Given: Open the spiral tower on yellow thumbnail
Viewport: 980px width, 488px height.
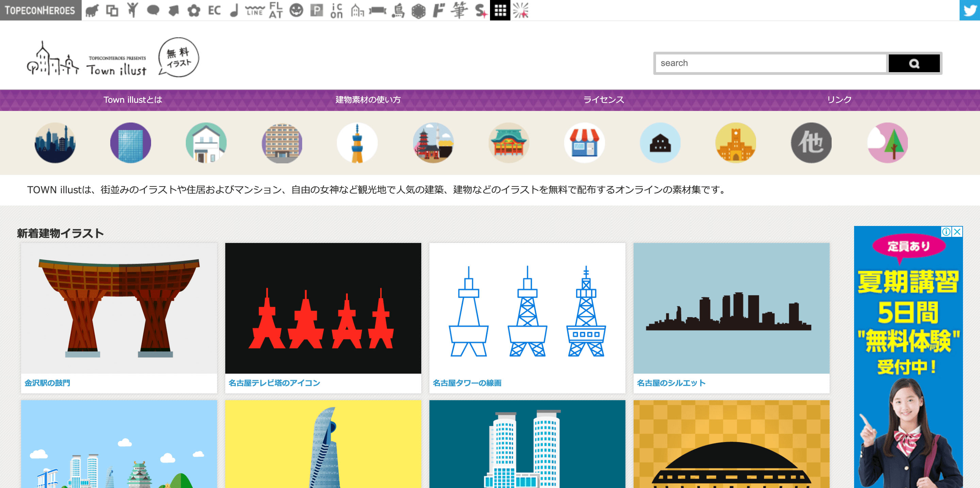Looking at the screenshot, I should pyautogui.click(x=323, y=444).
